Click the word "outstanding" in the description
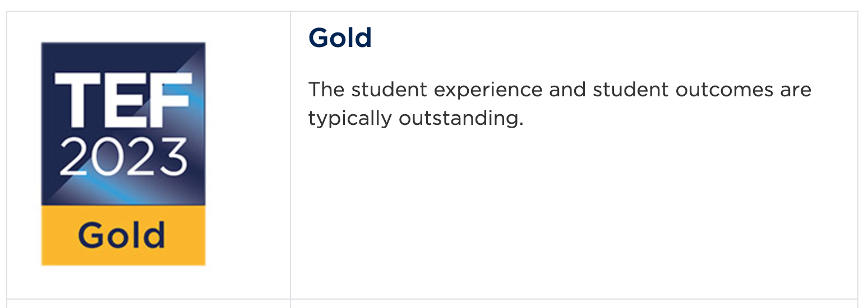 [x=460, y=118]
